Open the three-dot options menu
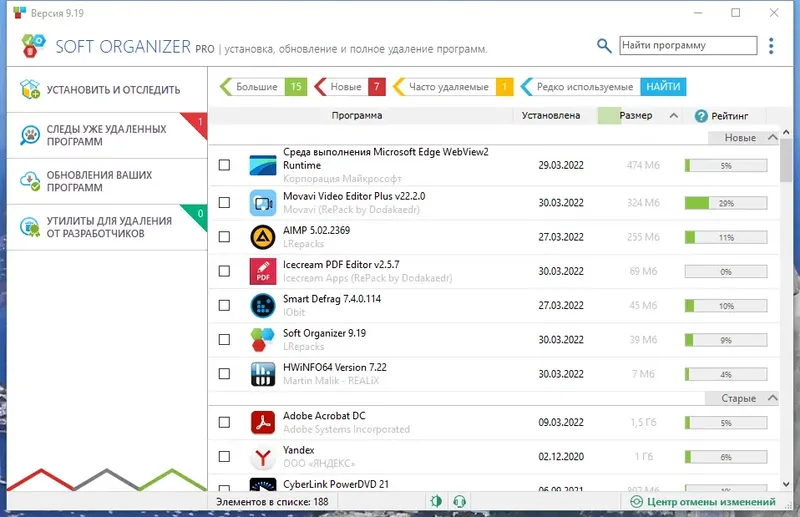 (x=771, y=46)
